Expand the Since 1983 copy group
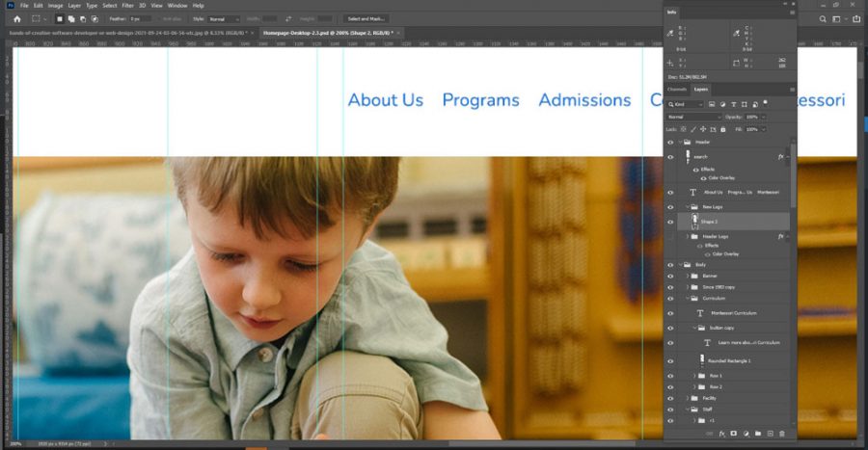The width and height of the screenshot is (868, 450). [x=688, y=287]
